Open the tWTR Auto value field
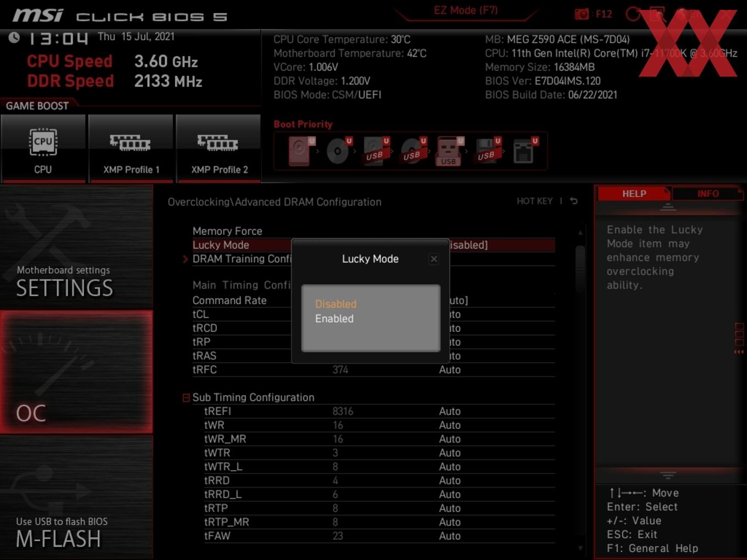The height and width of the screenshot is (560, 747). [x=450, y=453]
